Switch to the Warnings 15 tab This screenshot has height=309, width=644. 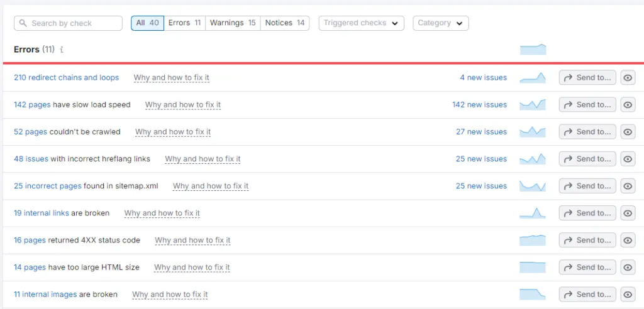233,23
